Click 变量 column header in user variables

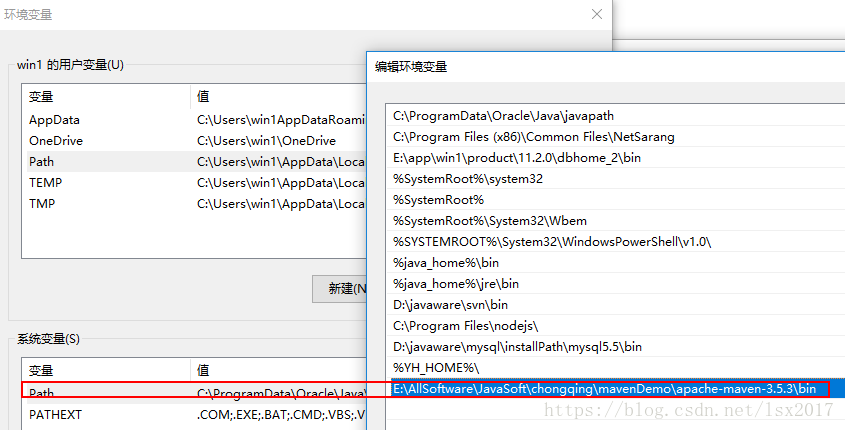(x=106, y=96)
